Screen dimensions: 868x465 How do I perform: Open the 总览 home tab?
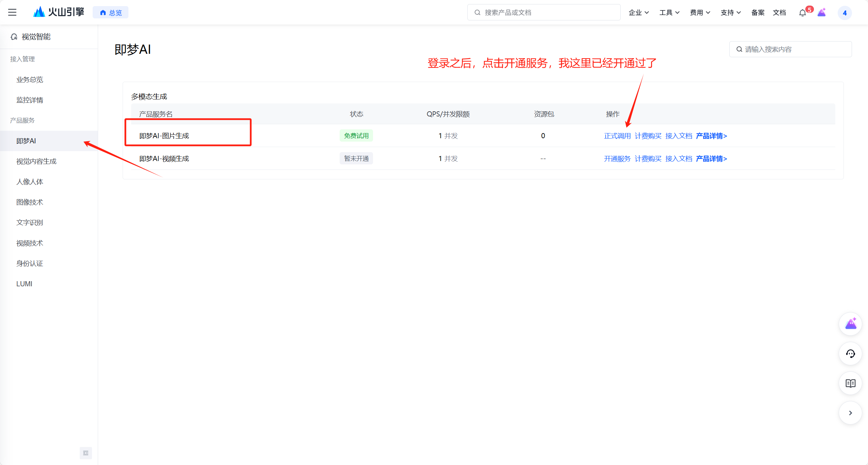(x=111, y=13)
